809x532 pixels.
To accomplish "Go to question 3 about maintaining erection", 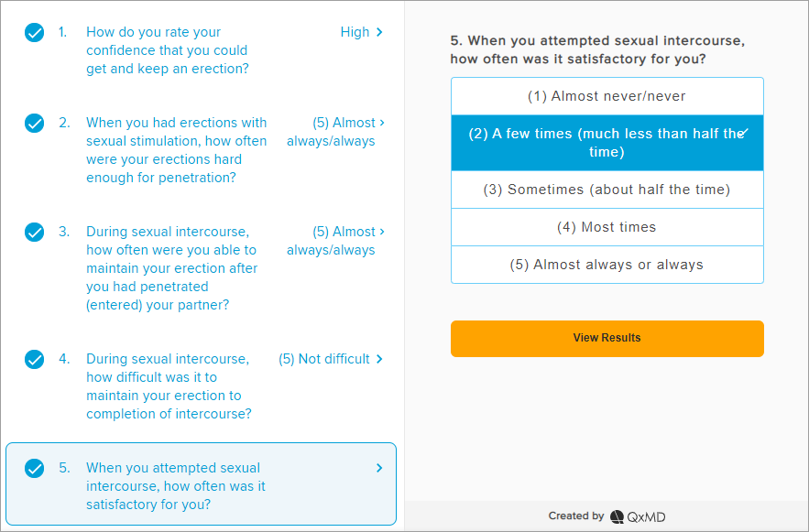I will [x=172, y=268].
